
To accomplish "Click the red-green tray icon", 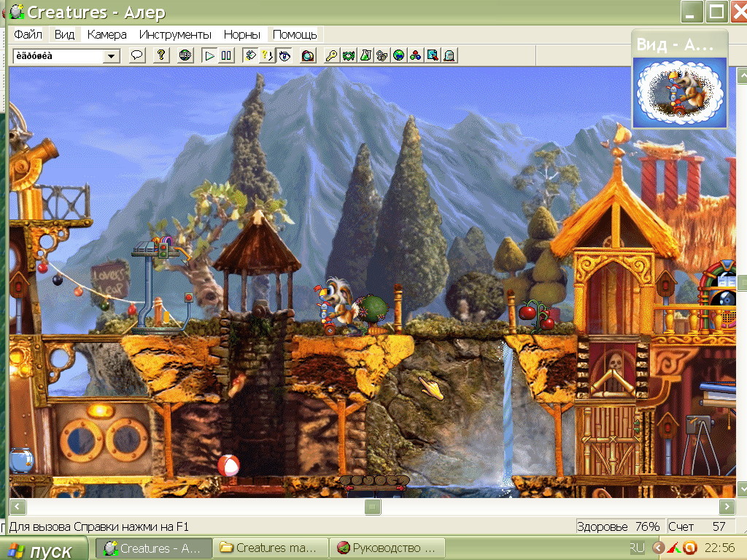I will click(674, 548).
